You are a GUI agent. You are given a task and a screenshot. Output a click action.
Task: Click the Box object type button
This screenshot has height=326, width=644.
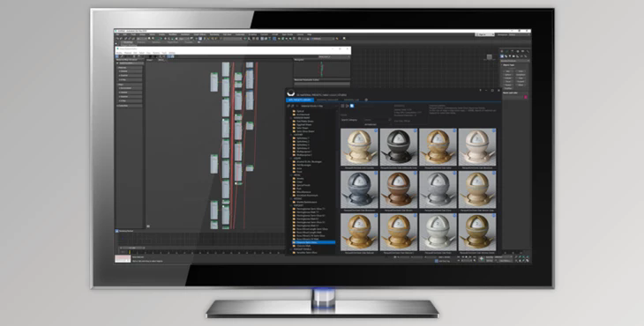coord(508,71)
